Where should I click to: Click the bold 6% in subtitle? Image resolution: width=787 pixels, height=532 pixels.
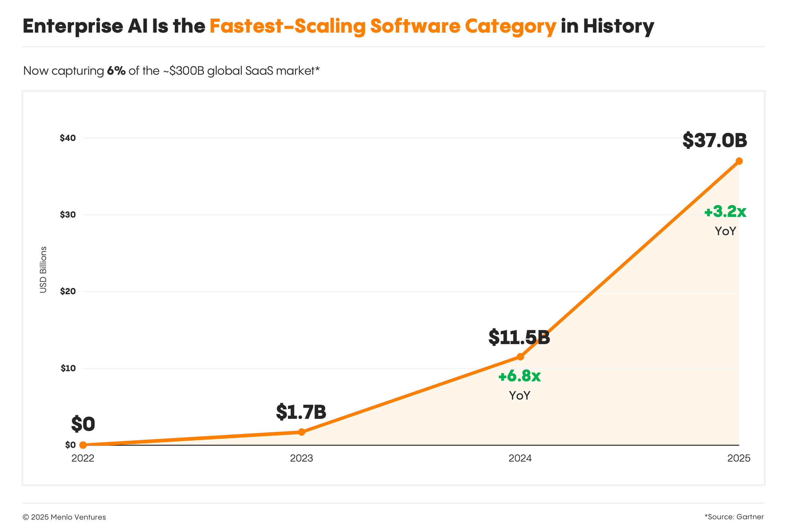point(116,71)
